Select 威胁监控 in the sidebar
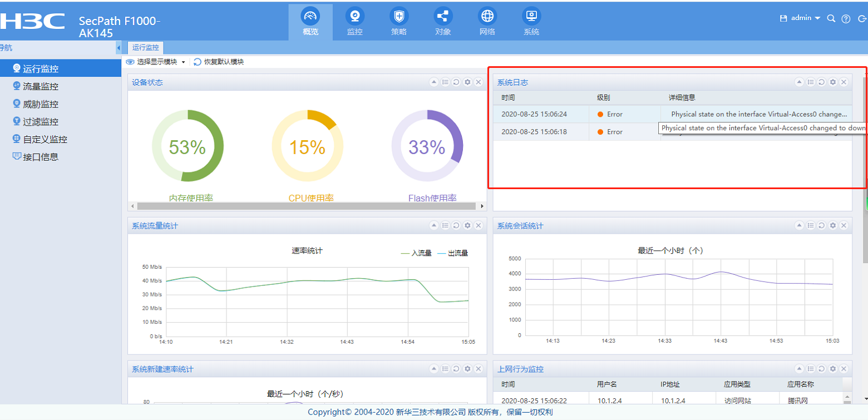The width and height of the screenshot is (868, 420). (61, 104)
